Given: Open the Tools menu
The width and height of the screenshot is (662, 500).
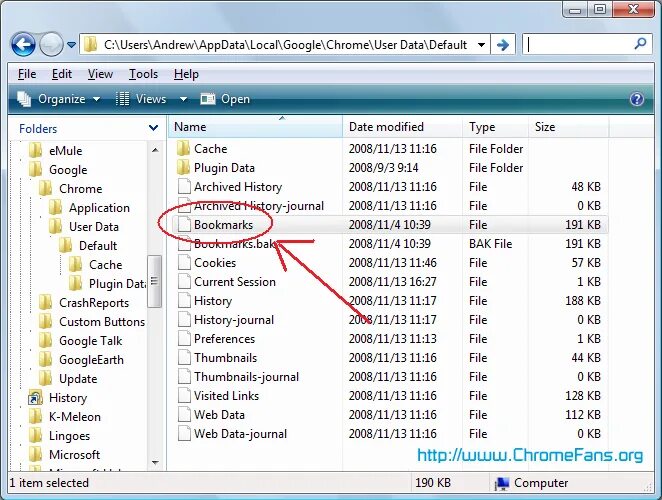Looking at the screenshot, I should [143, 74].
